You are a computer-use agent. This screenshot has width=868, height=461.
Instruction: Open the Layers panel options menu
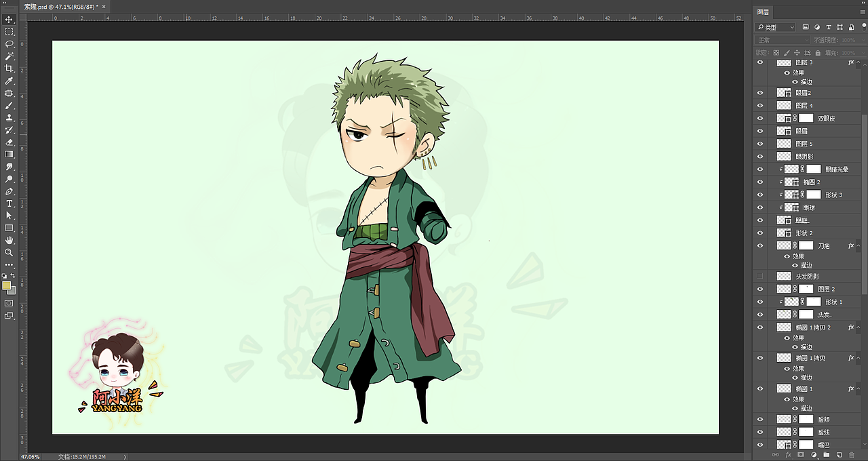(862, 12)
